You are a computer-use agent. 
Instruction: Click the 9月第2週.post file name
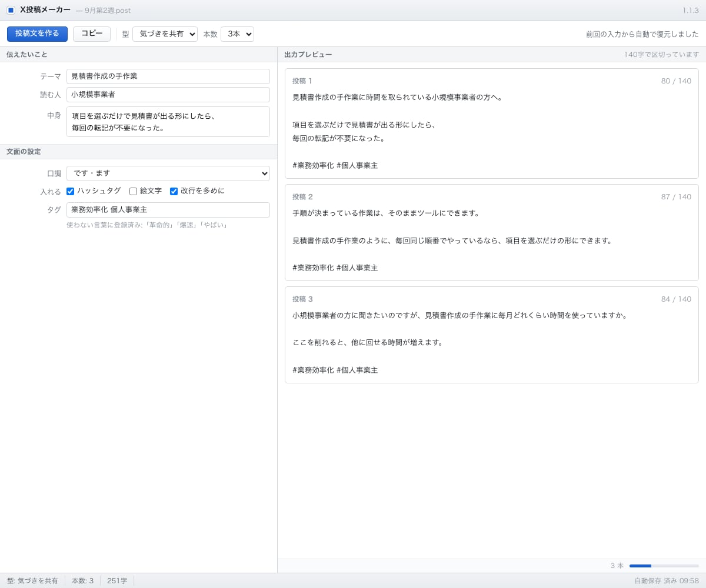[x=108, y=11]
